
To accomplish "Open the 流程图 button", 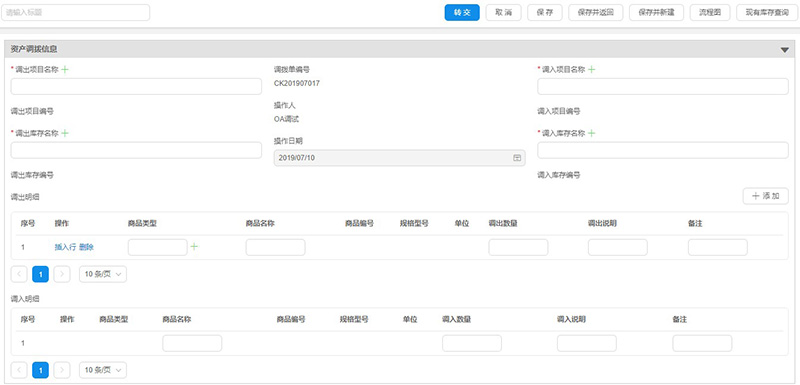I will (x=710, y=13).
